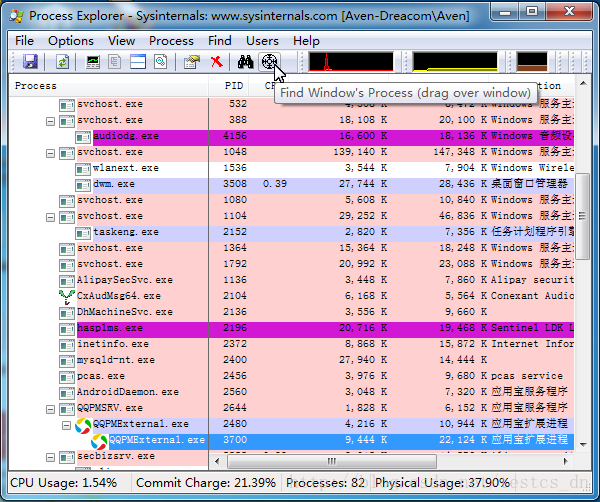The height and width of the screenshot is (502, 600).
Task: Click the vertical scrollbar down arrow
Action: (x=583, y=445)
